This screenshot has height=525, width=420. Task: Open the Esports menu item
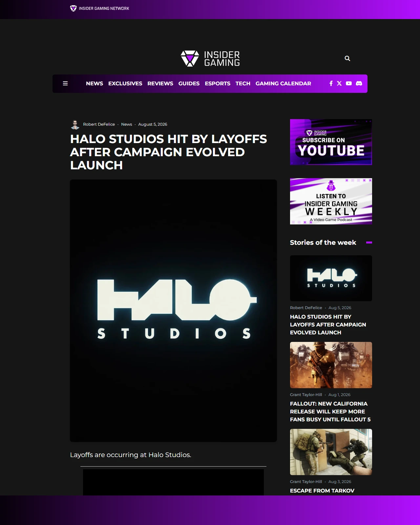click(218, 83)
